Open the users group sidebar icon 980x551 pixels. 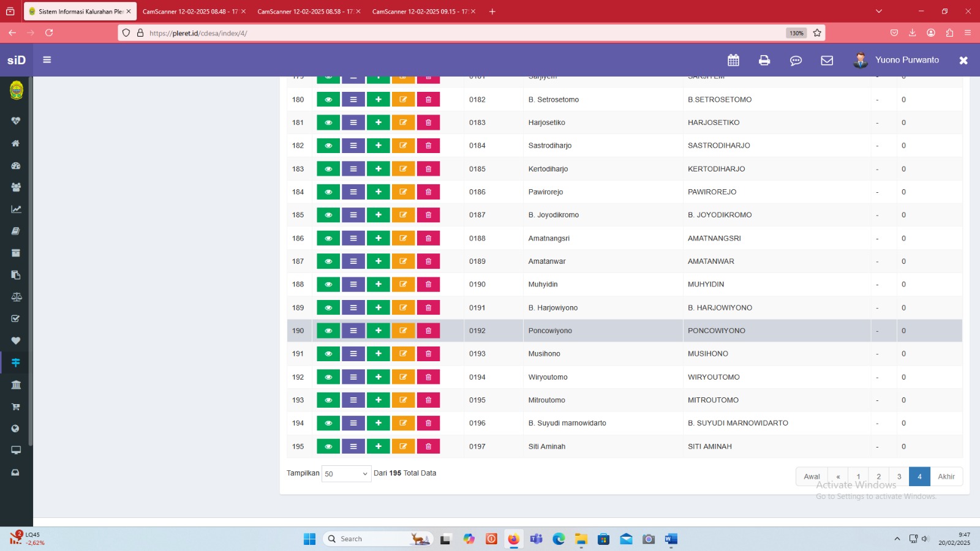coord(16,187)
